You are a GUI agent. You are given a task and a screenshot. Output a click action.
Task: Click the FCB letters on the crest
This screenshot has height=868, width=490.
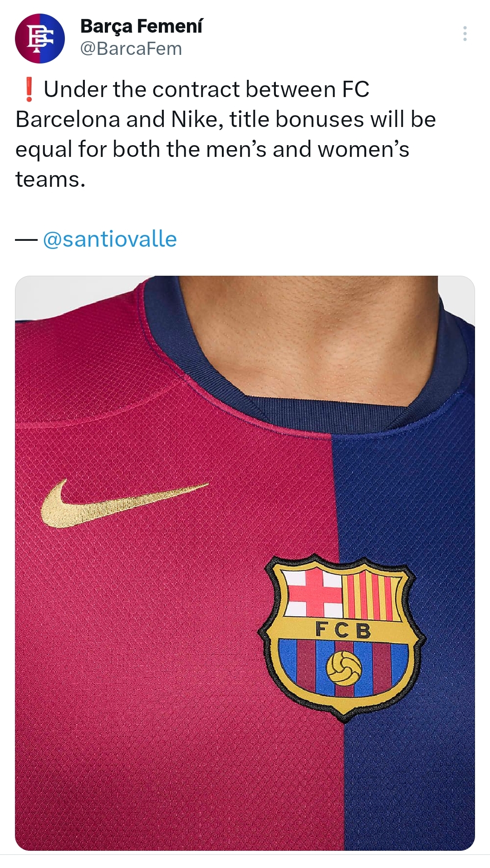[343, 630]
